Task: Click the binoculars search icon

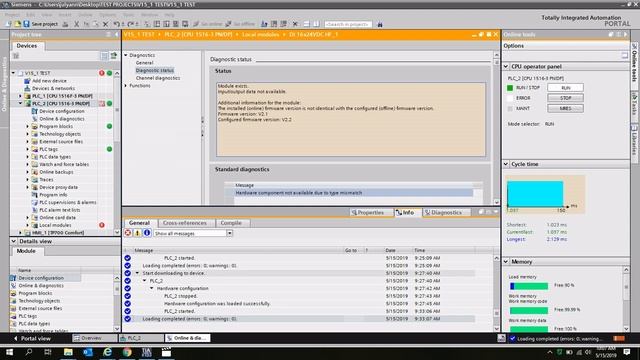Action: click(x=380, y=24)
